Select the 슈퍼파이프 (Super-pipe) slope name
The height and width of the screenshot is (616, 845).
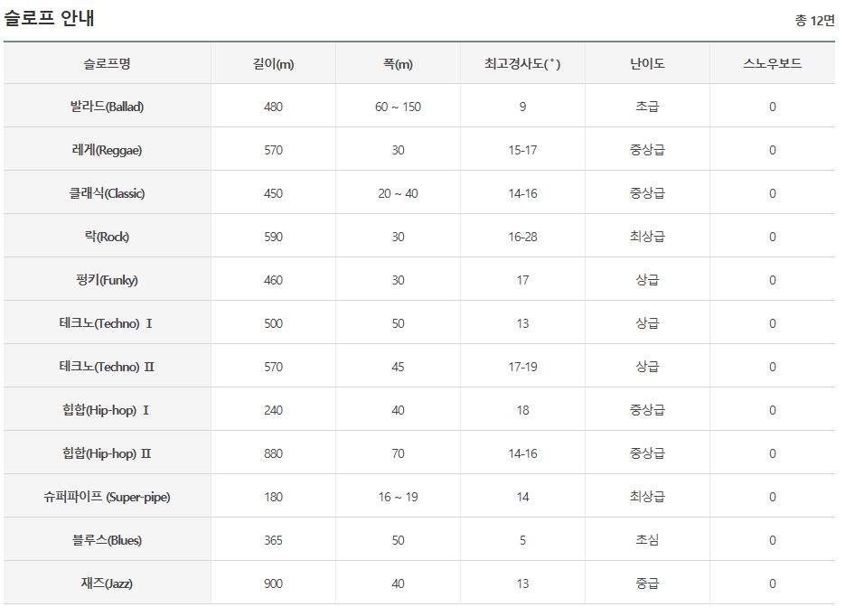(107, 497)
